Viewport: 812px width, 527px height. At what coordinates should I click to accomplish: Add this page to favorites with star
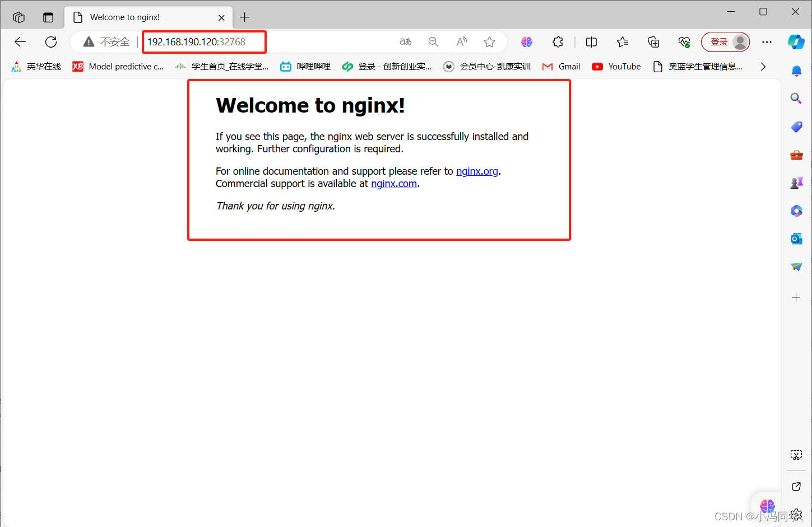tap(490, 42)
